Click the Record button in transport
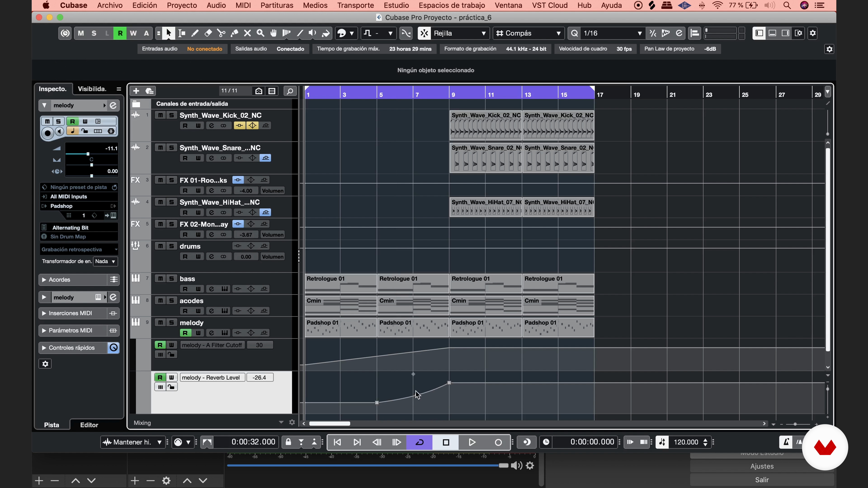The width and height of the screenshot is (868, 488). [x=498, y=442]
